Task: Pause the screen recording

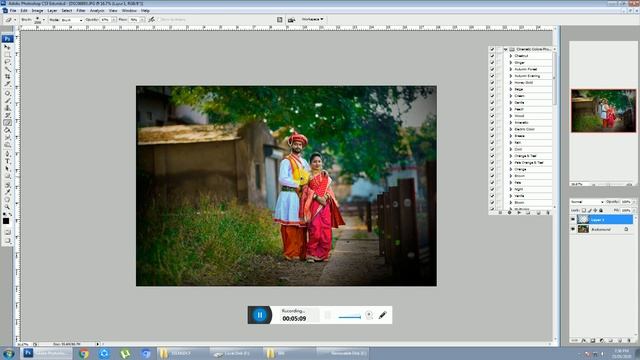Action: [x=260, y=315]
